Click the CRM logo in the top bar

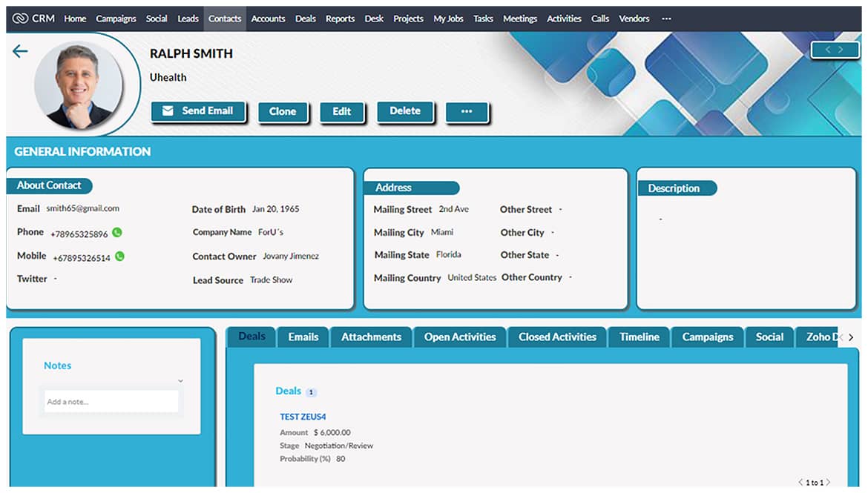pos(33,19)
